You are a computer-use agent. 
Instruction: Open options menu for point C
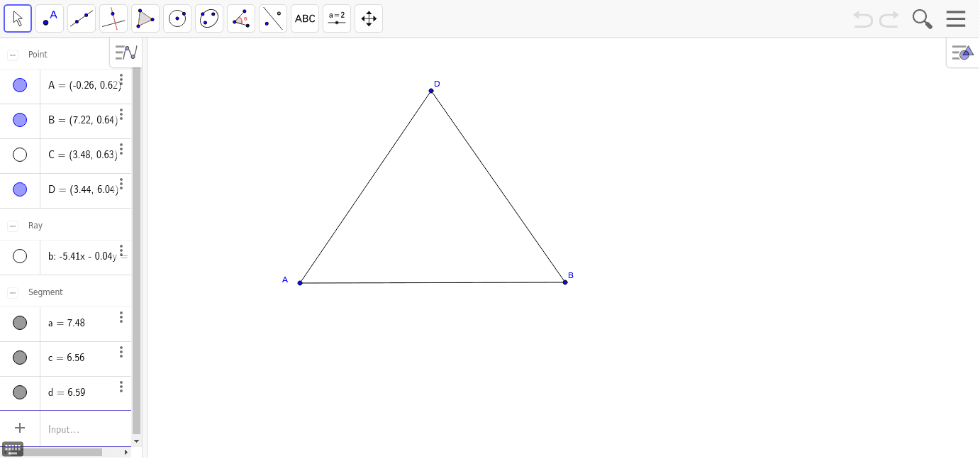point(121,148)
